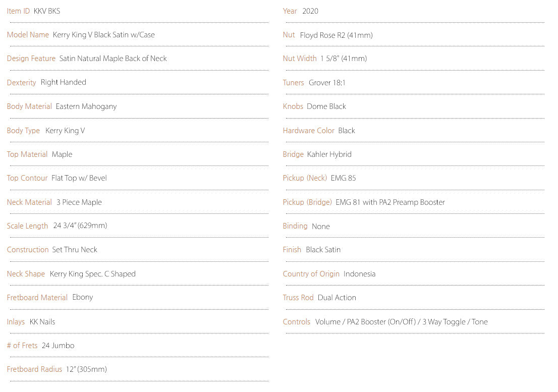Select the Kahler Hybrid bridge text
The image size is (558, 392).
329,154
